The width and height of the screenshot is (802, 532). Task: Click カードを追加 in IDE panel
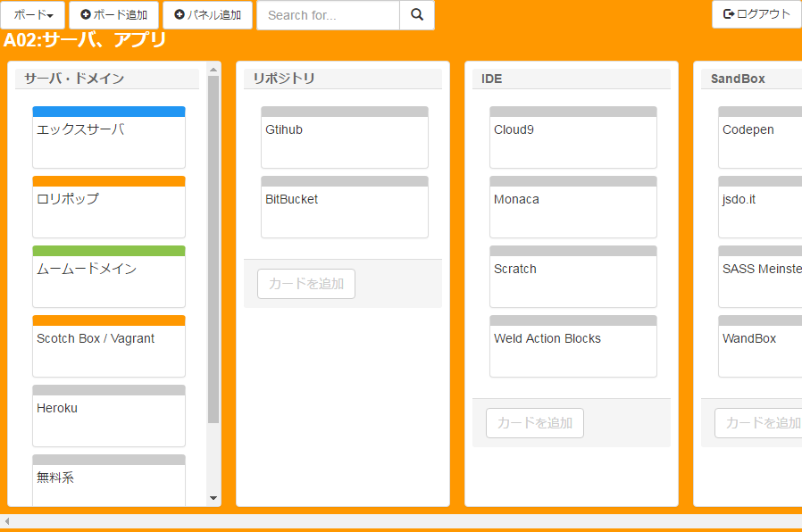pyautogui.click(x=535, y=423)
